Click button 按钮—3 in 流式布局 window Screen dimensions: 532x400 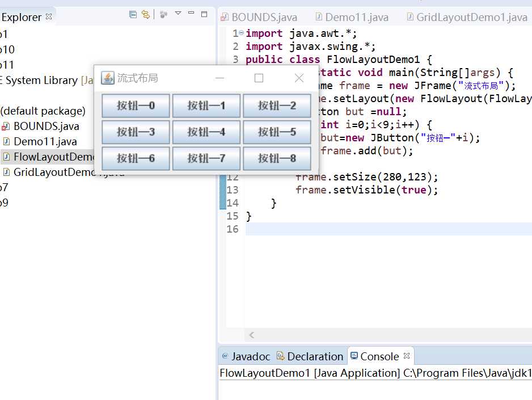pos(136,132)
